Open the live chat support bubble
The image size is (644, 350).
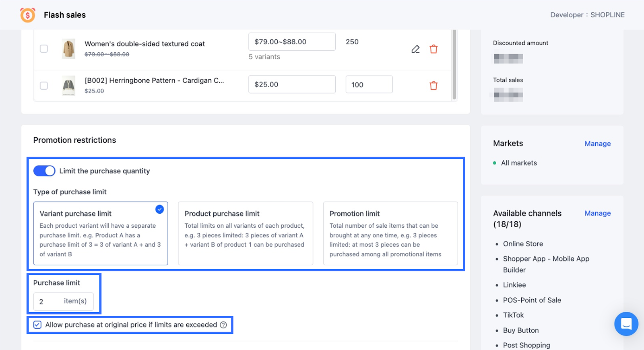[626, 323]
